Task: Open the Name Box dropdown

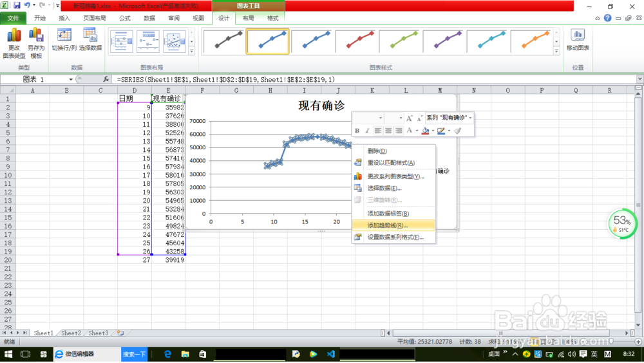Action: [71, 79]
